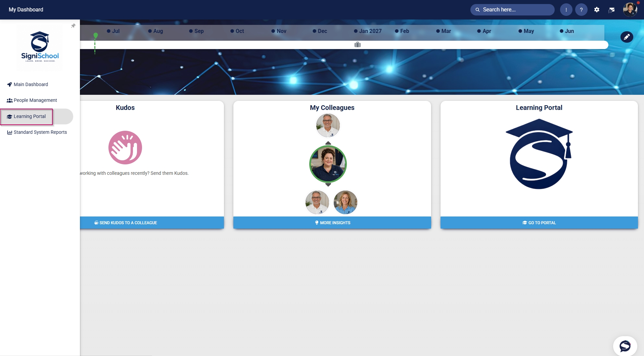Select the Oct timeline marker
The image size is (644, 356).
237,31
